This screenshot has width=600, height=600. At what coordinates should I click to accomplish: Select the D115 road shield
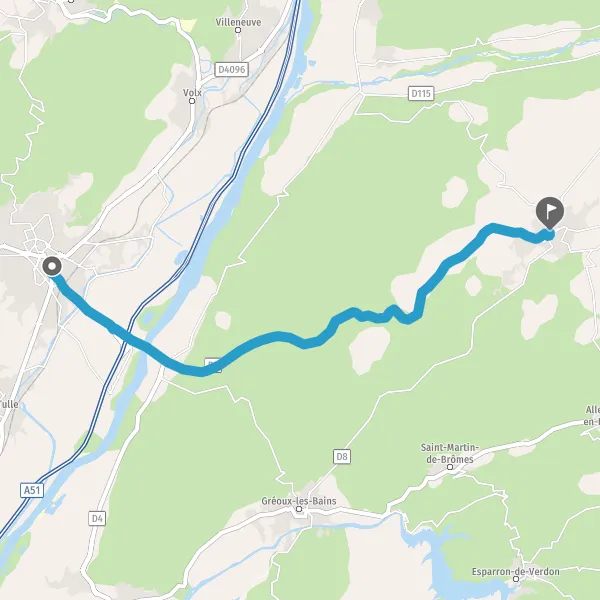421,93
